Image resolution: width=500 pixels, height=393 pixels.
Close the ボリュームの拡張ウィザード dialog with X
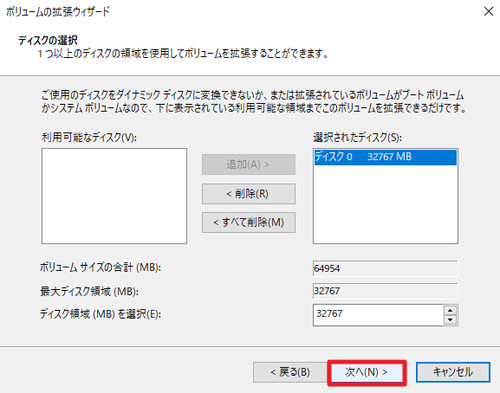tap(488, 12)
